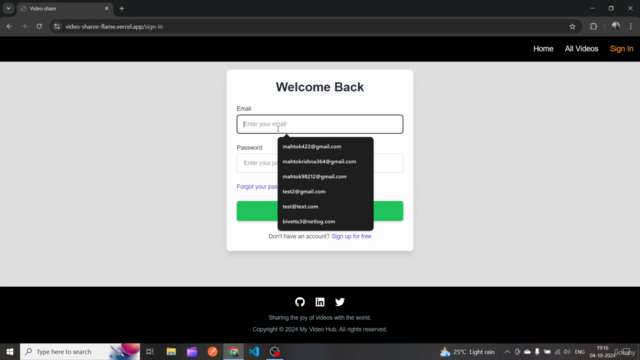
Task: Open the Chrome three-dot menu
Action: pos(631,27)
